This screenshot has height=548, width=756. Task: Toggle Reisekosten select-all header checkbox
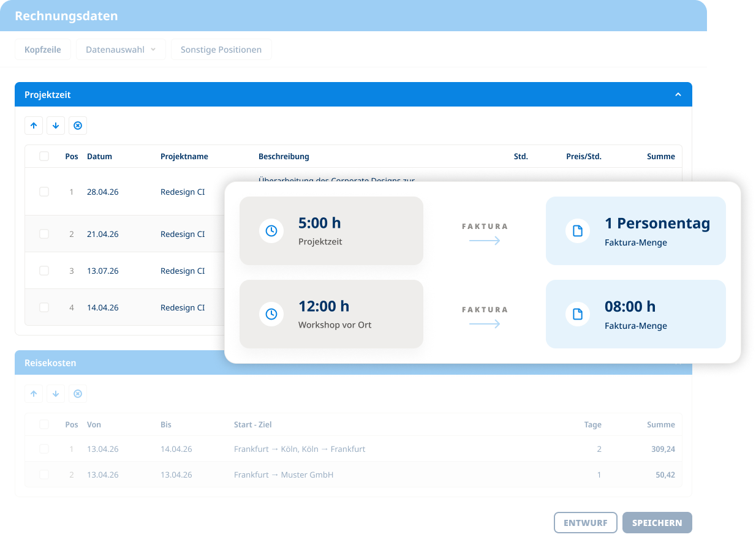(x=44, y=424)
